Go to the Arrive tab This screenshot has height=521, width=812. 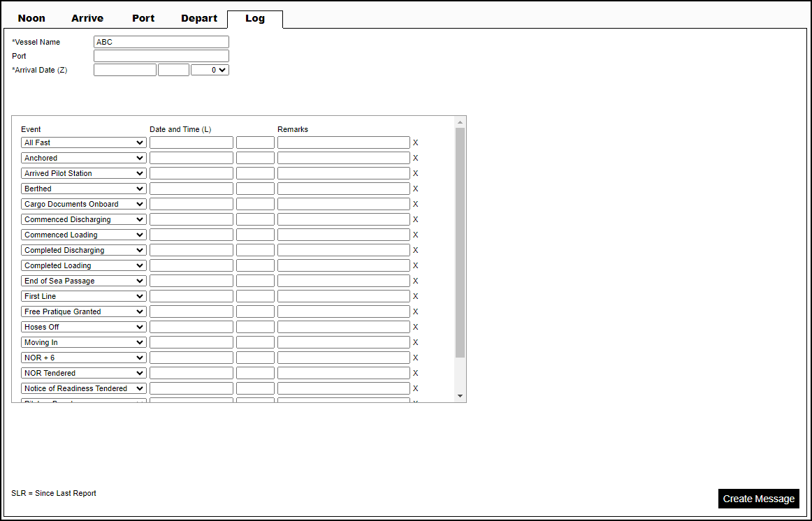pos(87,18)
